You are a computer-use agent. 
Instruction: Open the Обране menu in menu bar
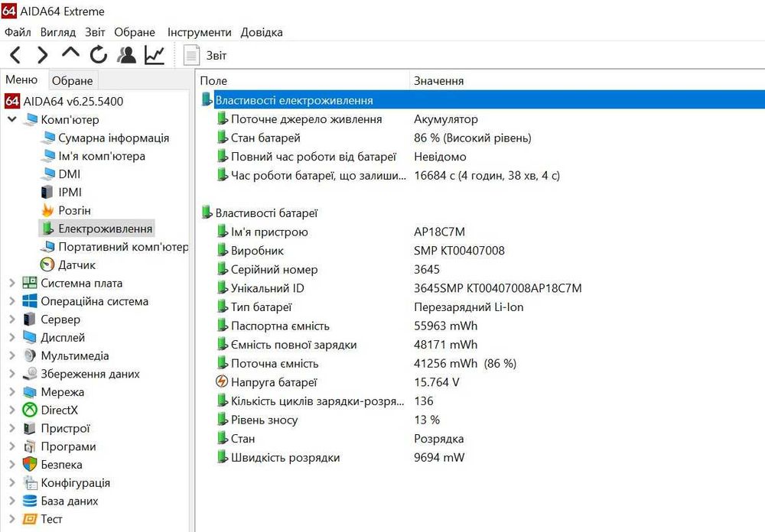point(135,32)
